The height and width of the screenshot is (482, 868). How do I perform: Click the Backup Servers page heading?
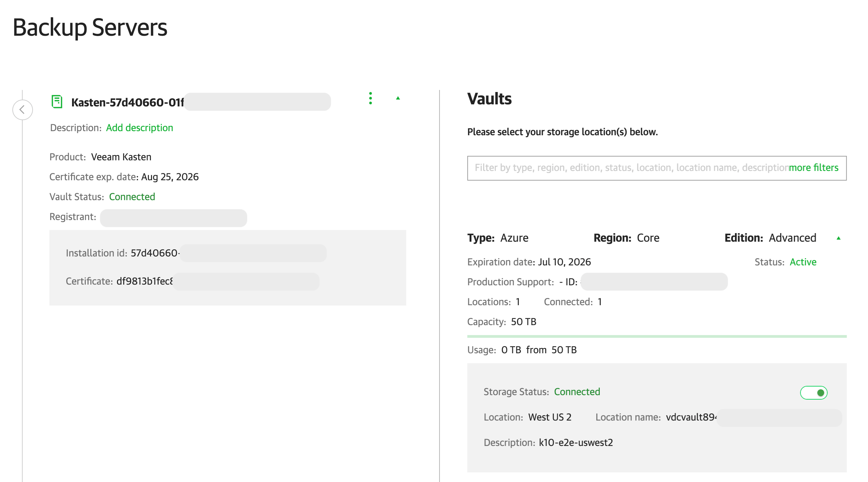pyautogui.click(x=90, y=27)
